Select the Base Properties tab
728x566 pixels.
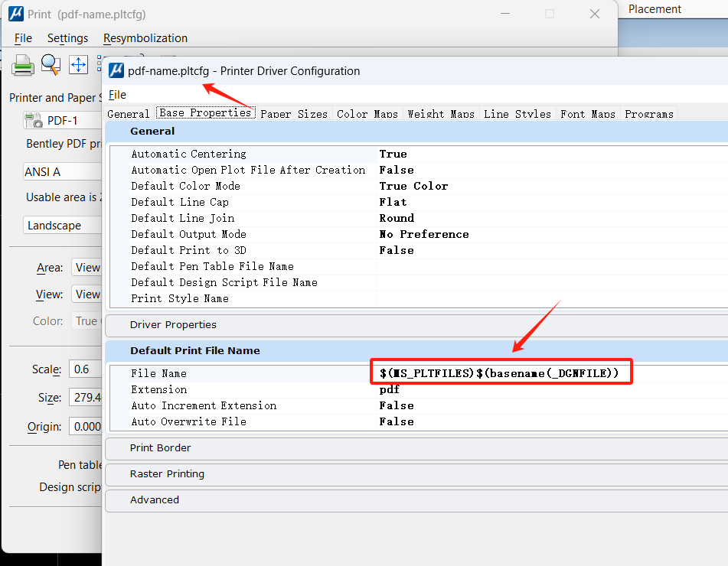click(205, 112)
